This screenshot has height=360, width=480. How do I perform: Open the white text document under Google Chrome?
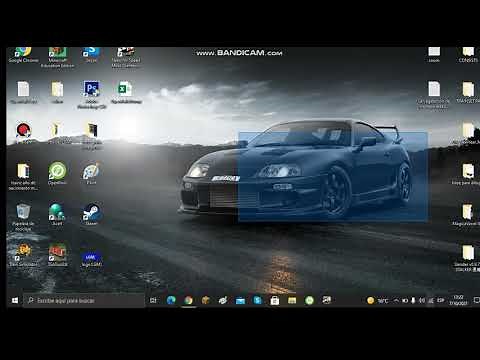click(23, 92)
